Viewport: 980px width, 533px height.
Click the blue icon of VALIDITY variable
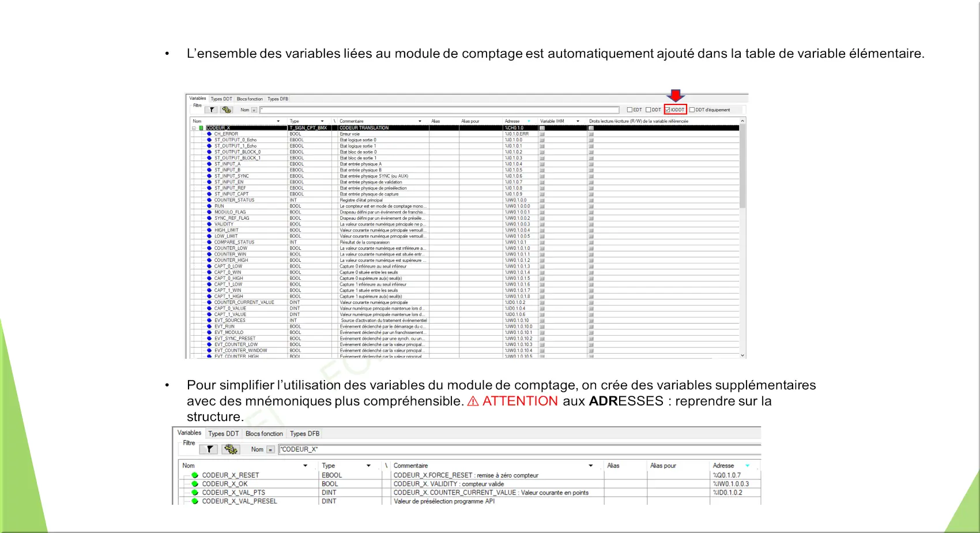[209, 224]
